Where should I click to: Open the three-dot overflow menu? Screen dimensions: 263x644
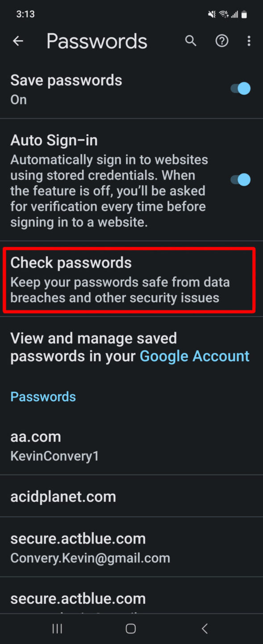coord(249,41)
